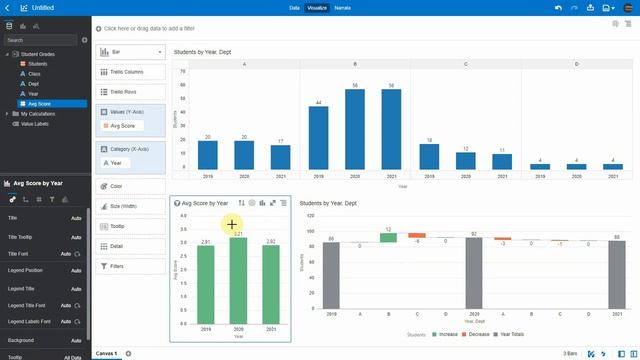Screen dimensions: 640x360
Task: Change the Title Tooltip Auto value
Action: [x=76, y=237]
